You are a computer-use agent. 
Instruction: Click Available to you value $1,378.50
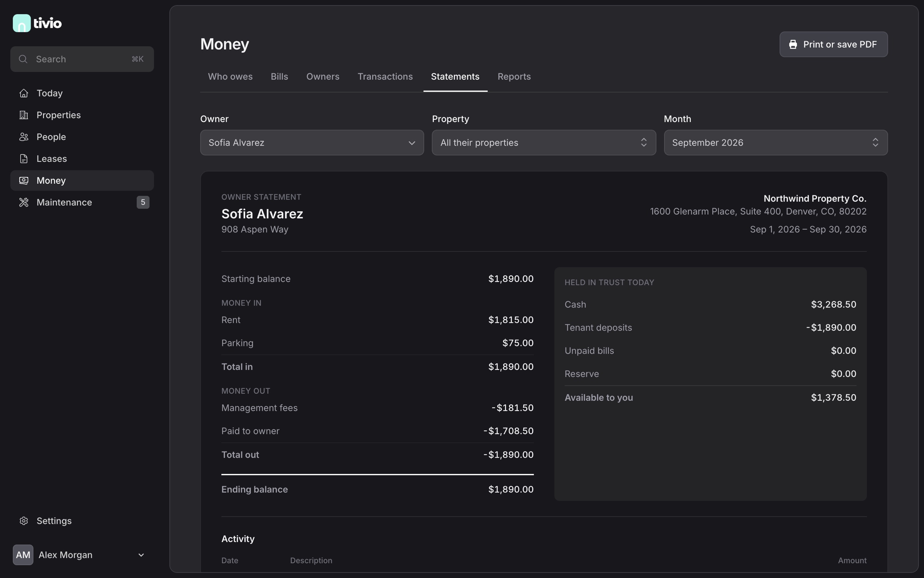[834, 398]
